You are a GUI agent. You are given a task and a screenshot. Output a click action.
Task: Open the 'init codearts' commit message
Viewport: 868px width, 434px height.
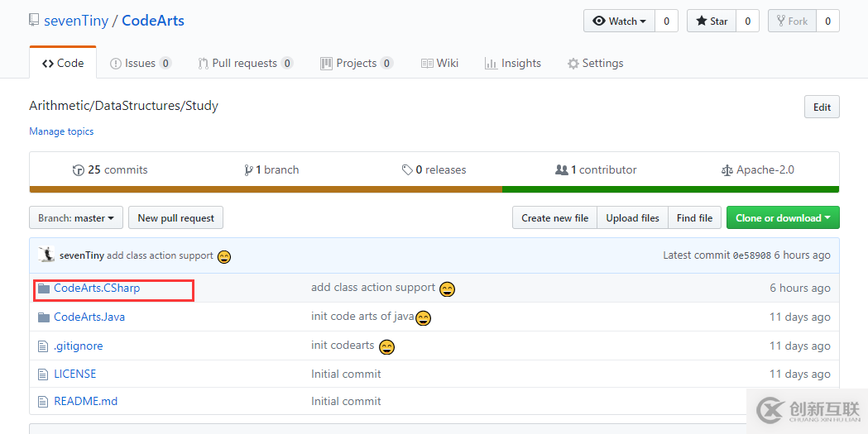pos(343,345)
